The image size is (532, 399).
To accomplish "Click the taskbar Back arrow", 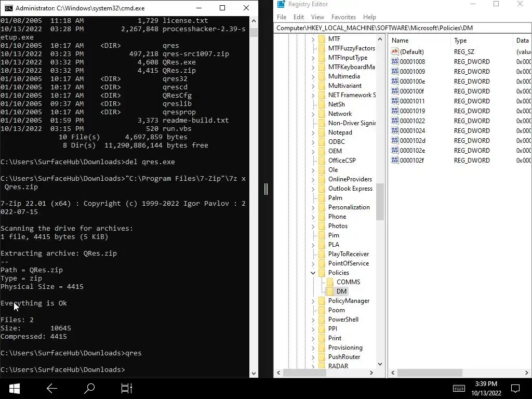I will pyautogui.click(x=51, y=389).
